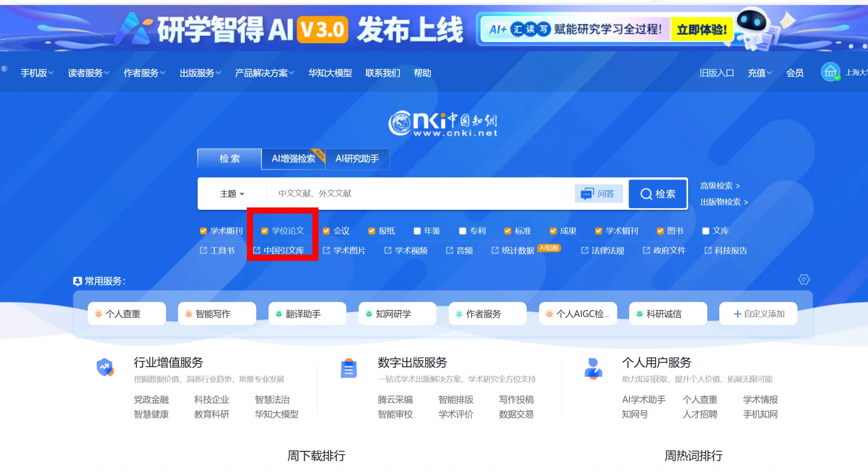Select 华知大模型 in the navigation bar
The image size is (868, 472).
coord(330,73)
